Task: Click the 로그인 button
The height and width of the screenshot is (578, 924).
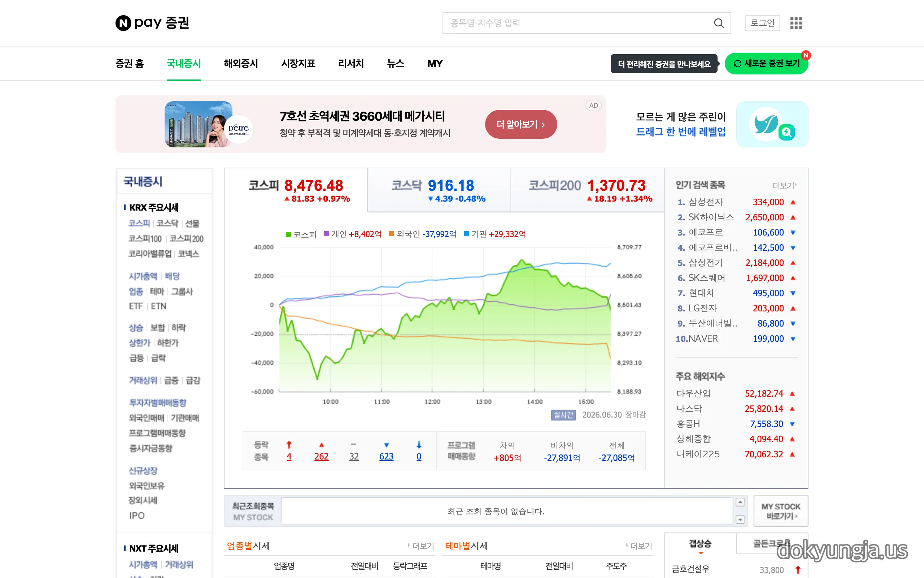Action: pyautogui.click(x=762, y=23)
